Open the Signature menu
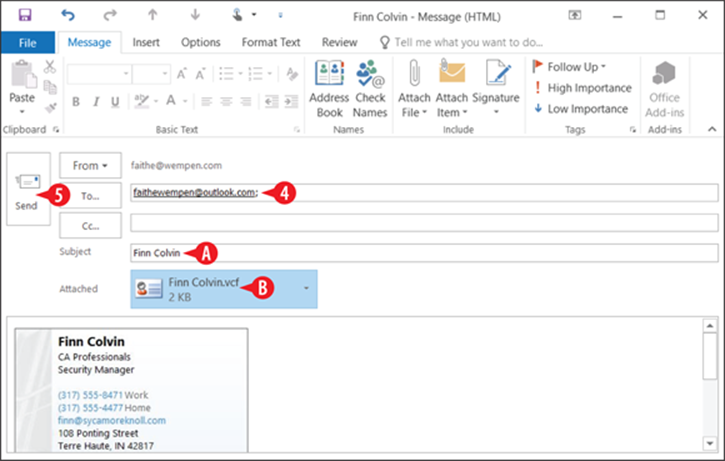The height and width of the screenshot is (461, 725). pyautogui.click(x=496, y=89)
